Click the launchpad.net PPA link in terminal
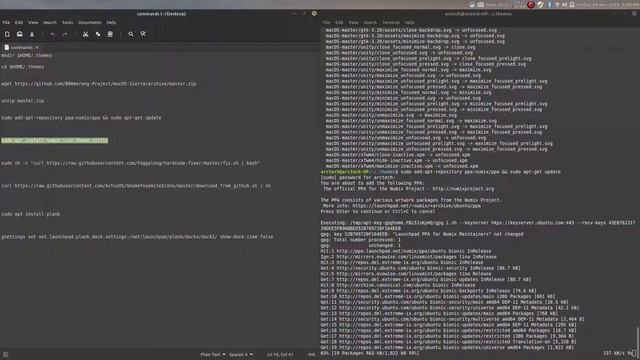This screenshot has height=360, width=640. 416,206
